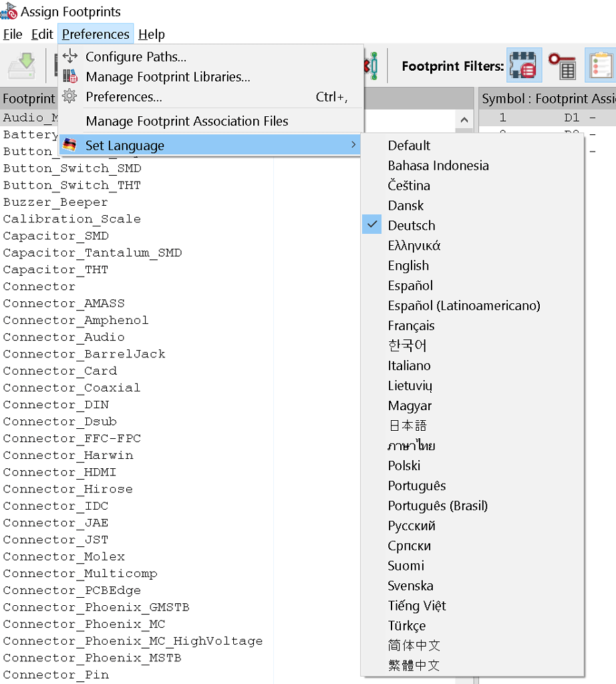This screenshot has width=616, height=684.
Task: Select Default language option
Action: pos(409,145)
